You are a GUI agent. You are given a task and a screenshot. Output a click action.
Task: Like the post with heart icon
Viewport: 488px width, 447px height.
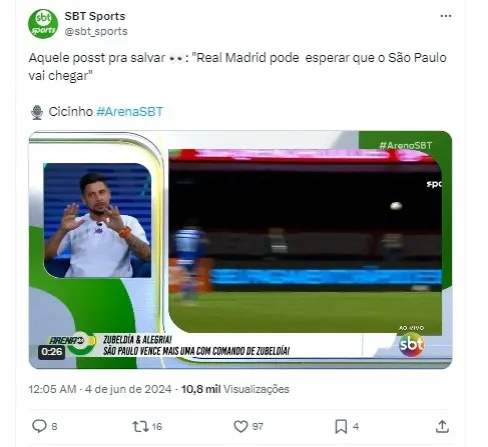click(x=240, y=426)
